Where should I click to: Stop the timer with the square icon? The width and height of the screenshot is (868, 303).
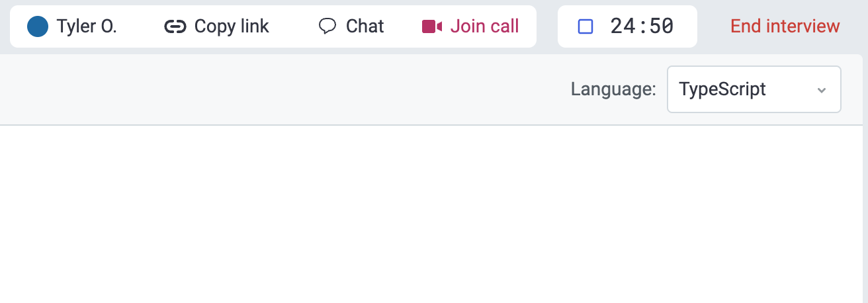(586, 26)
